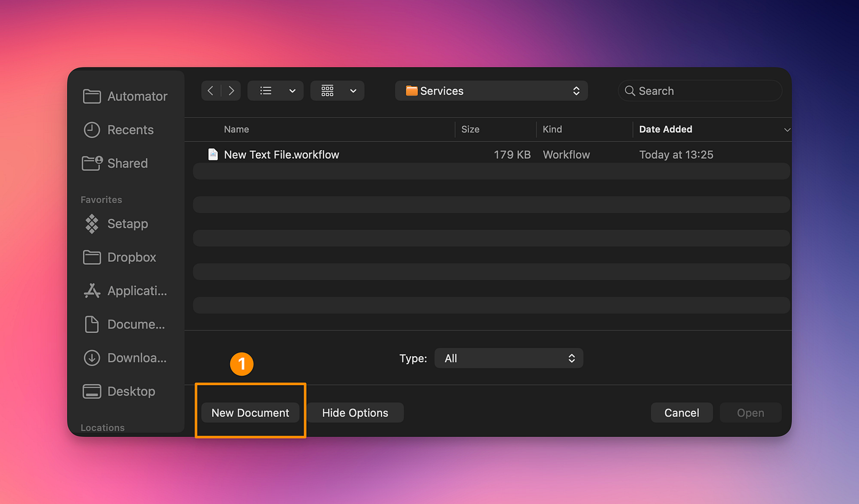Cancel the file dialog
Screen dimensions: 859x504
pos(681,412)
